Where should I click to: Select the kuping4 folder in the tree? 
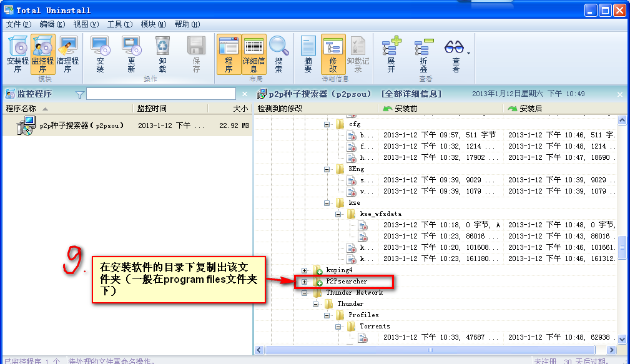click(x=339, y=270)
